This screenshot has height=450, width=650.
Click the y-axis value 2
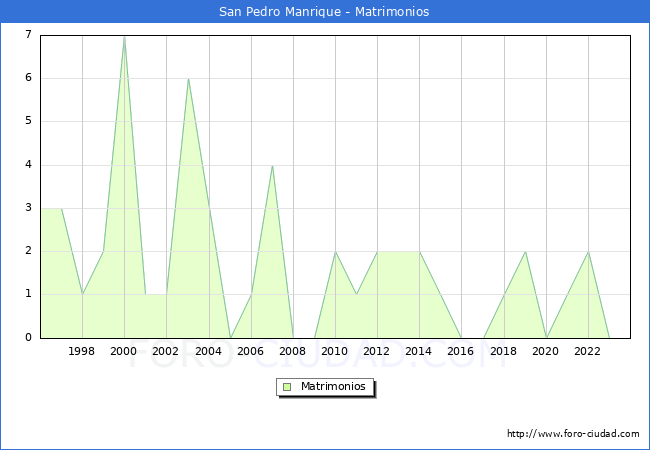coord(28,251)
